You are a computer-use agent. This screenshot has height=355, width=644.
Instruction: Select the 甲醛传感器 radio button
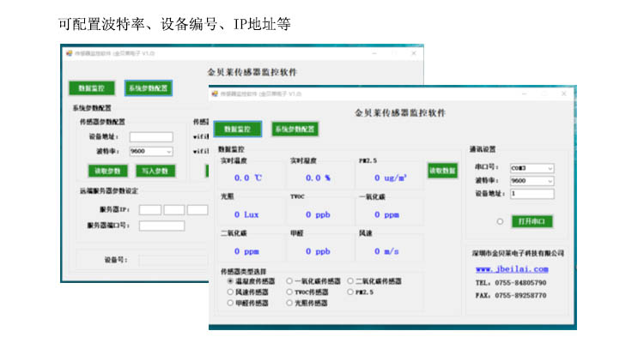coord(230,304)
